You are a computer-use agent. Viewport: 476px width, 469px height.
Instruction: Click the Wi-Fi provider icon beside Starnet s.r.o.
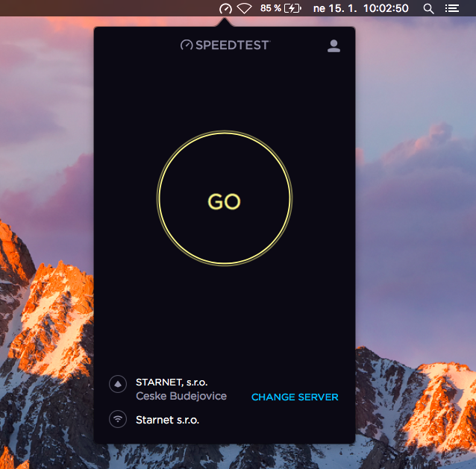[x=118, y=419]
